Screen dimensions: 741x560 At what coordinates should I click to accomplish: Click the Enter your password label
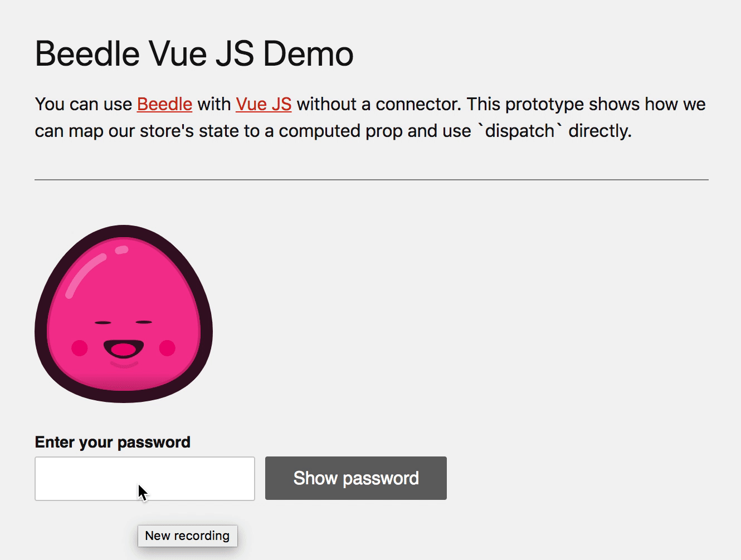coord(113,442)
